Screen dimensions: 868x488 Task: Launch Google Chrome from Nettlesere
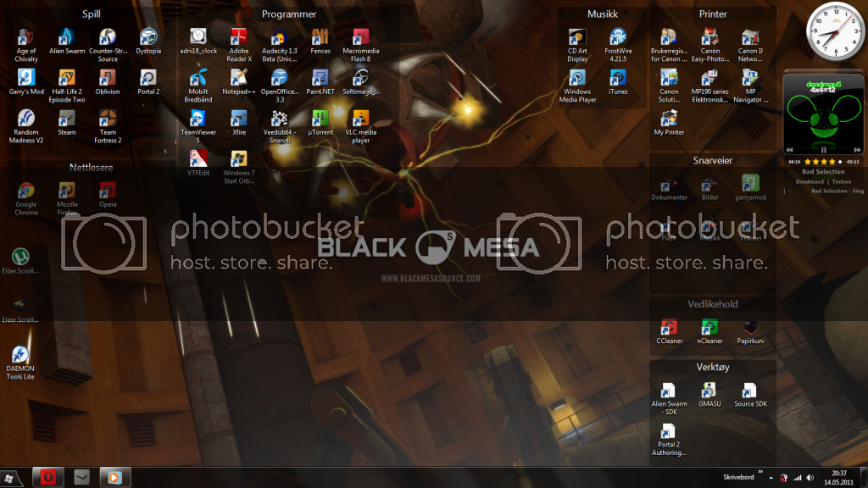[26, 191]
